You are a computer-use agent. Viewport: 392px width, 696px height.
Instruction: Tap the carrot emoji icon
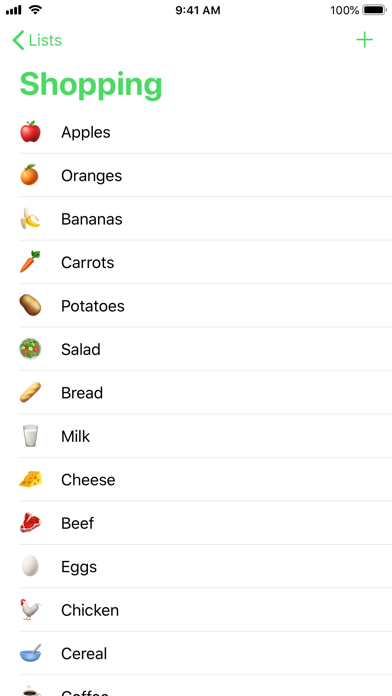[x=30, y=262]
